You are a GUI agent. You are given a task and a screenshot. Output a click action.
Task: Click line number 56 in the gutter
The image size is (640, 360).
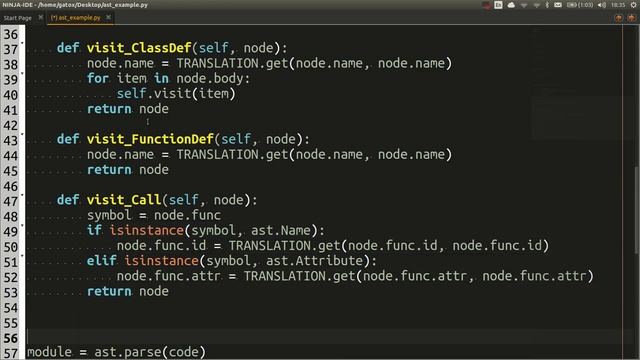pyautogui.click(x=11, y=338)
